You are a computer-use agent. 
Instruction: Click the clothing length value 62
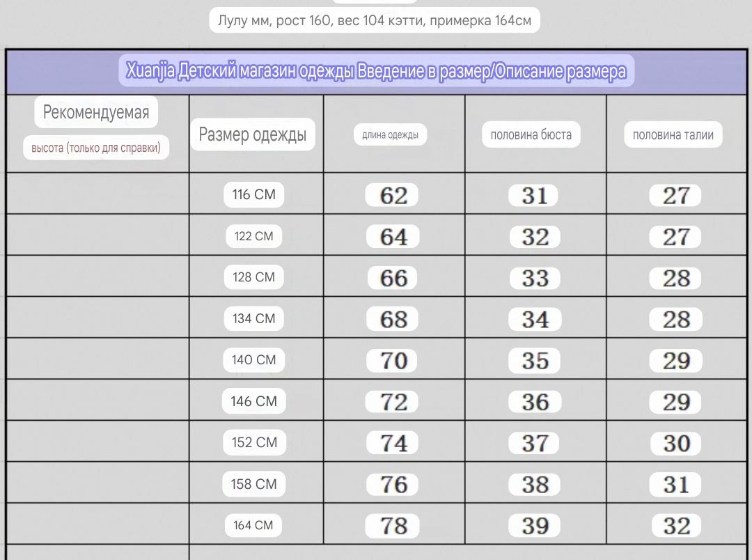point(392,195)
